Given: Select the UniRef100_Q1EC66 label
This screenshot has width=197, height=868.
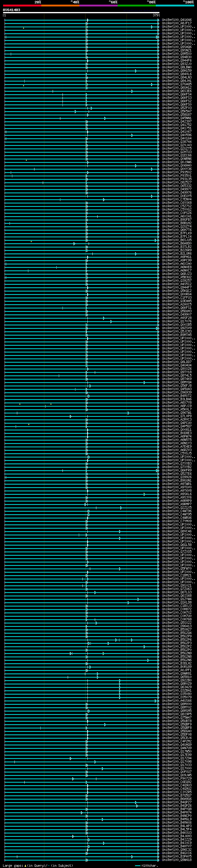Looking at the screenshot, I should (177, 155).
